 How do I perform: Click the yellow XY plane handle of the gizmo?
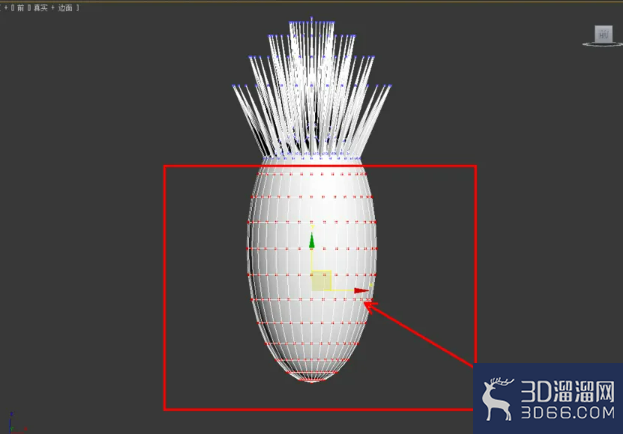321,281
